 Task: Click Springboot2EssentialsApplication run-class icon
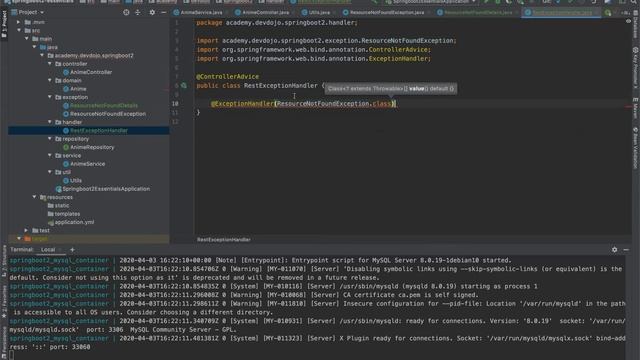pyautogui.click(x=58, y=189)
